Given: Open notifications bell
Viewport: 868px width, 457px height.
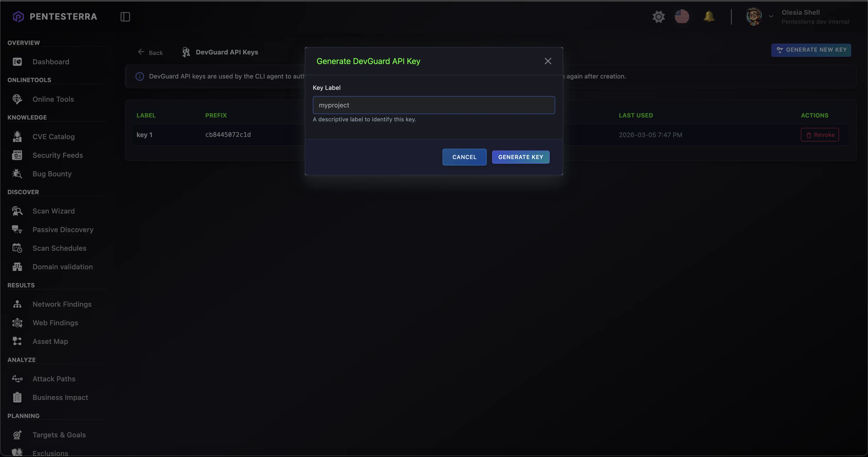Looking at the screenshot, I should coord(709,16).
